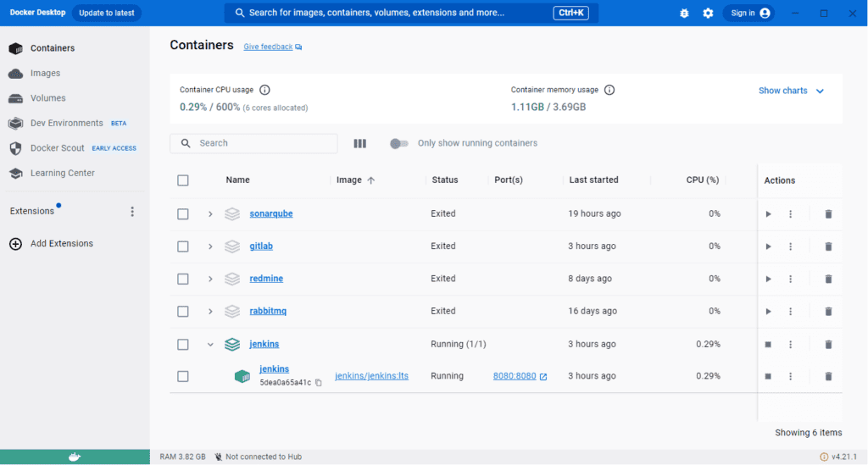Delete the jenkins stack with trash icon
This screenshot has height=465, width=868.
coord(828,345)
